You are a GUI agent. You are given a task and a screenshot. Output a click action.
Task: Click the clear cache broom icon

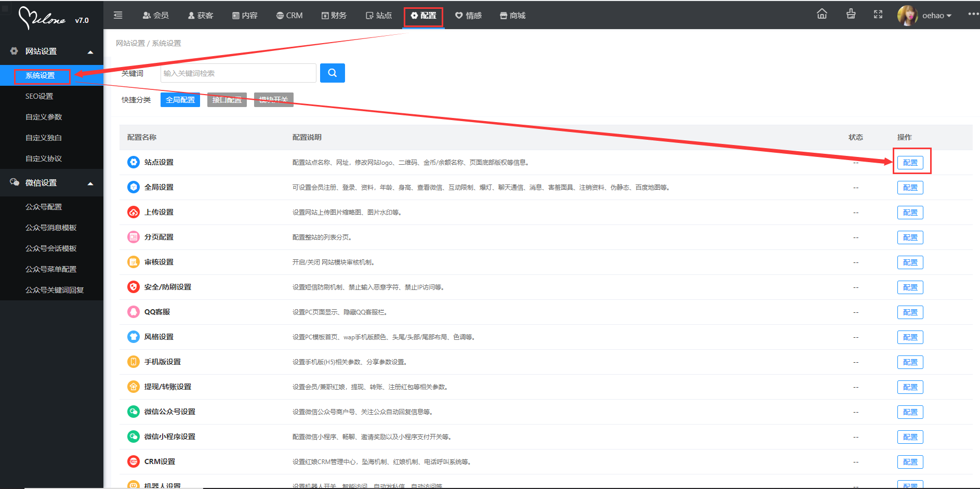851,14
